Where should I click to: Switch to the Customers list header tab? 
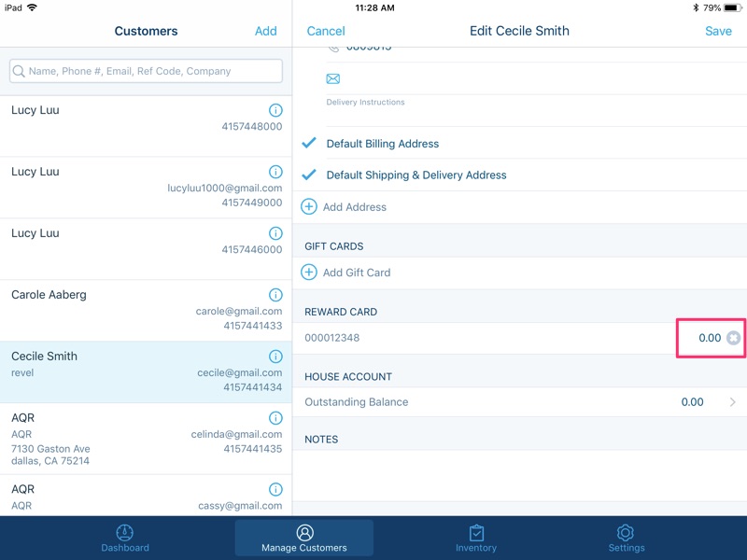[x=146, y=31]
